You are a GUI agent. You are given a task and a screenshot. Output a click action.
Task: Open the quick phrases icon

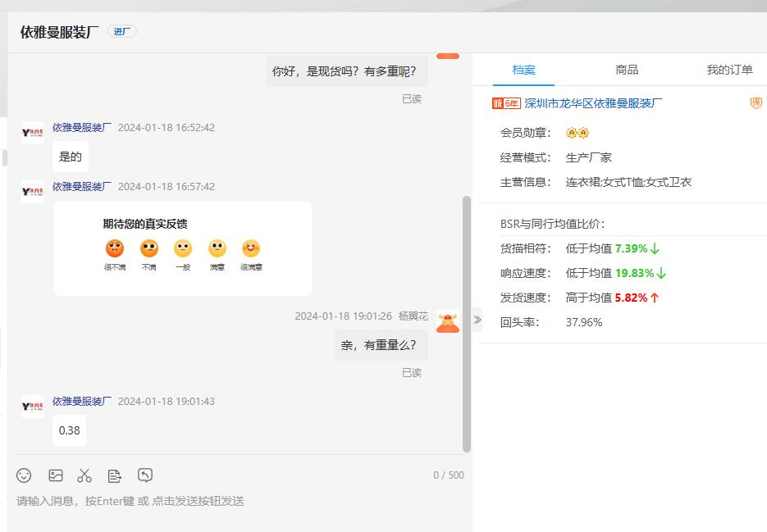click(x=115, y=475)
